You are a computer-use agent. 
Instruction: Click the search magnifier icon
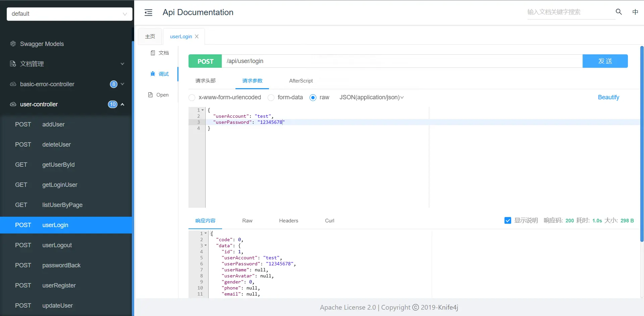[619, 12]
